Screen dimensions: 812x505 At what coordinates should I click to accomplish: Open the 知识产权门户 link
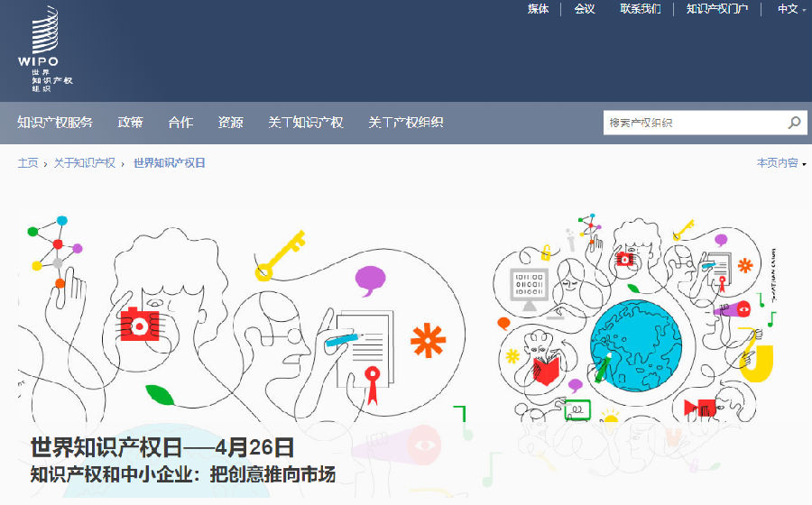(x=717, y=9)
